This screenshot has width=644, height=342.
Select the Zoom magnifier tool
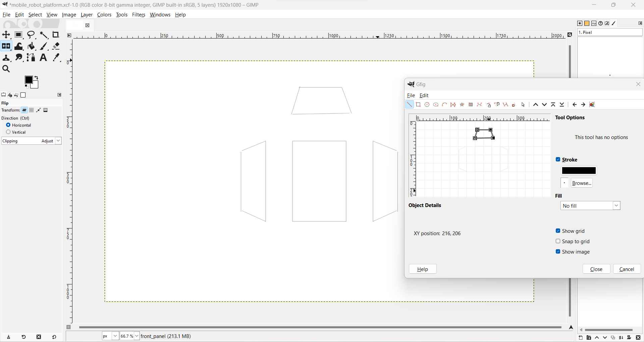(x=6, y=69)
